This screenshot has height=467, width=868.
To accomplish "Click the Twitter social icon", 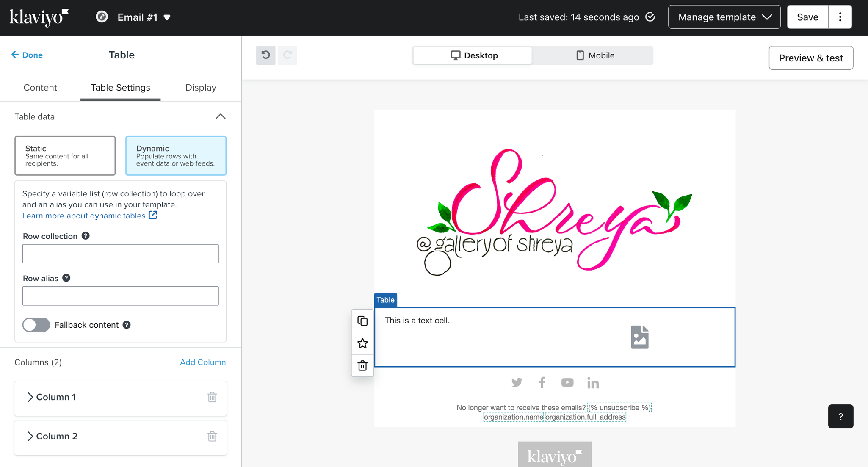I will pyautogui.click(x=517, y=383).
